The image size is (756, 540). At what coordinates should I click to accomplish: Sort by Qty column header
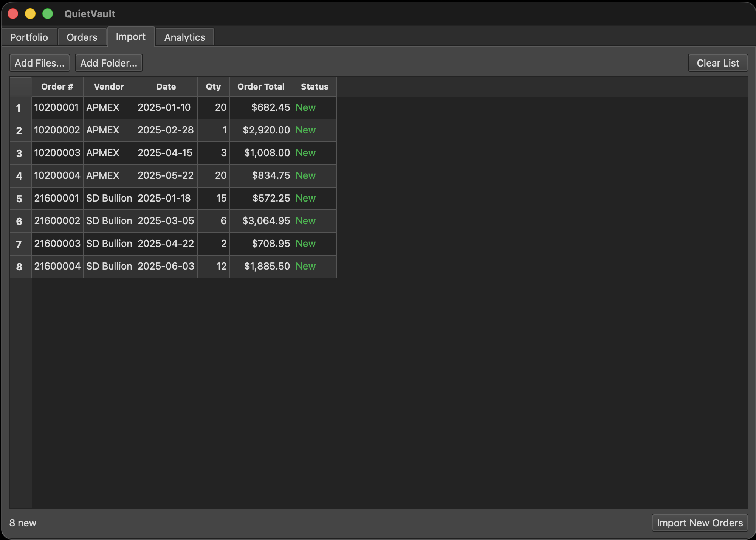click(x=214, y=87)
